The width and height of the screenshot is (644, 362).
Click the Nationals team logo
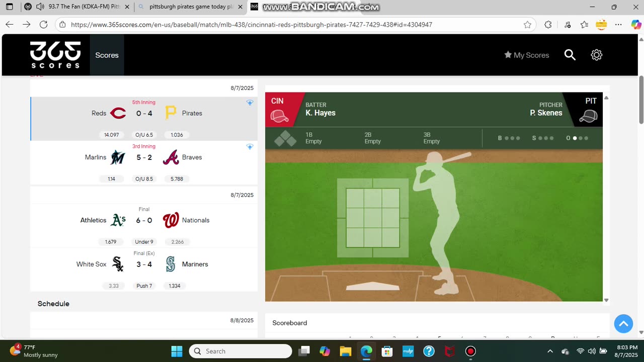click(171, 220)
